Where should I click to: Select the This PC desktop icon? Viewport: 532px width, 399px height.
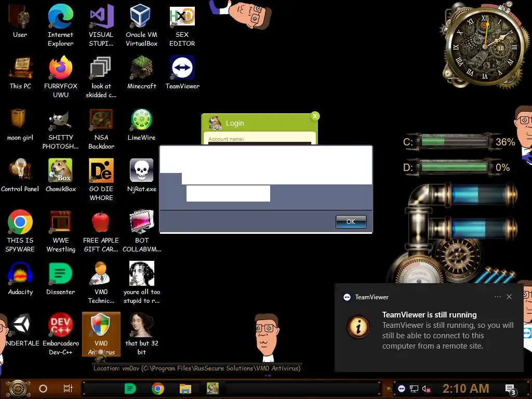(20, 73)
